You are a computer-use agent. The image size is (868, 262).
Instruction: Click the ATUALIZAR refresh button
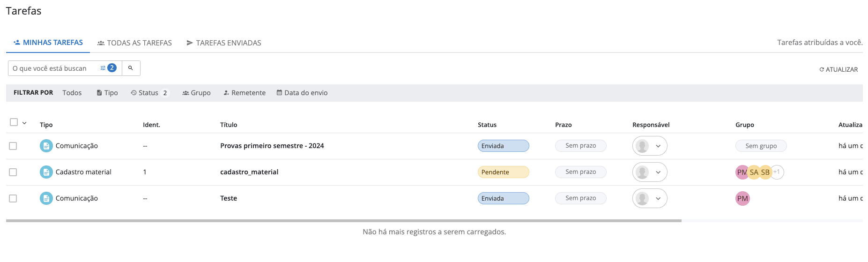838,69
